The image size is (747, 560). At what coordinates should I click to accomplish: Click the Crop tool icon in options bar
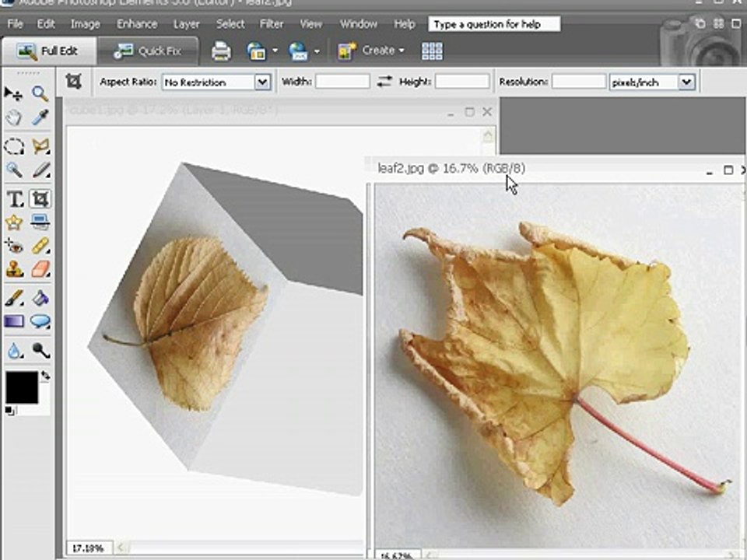73,82
